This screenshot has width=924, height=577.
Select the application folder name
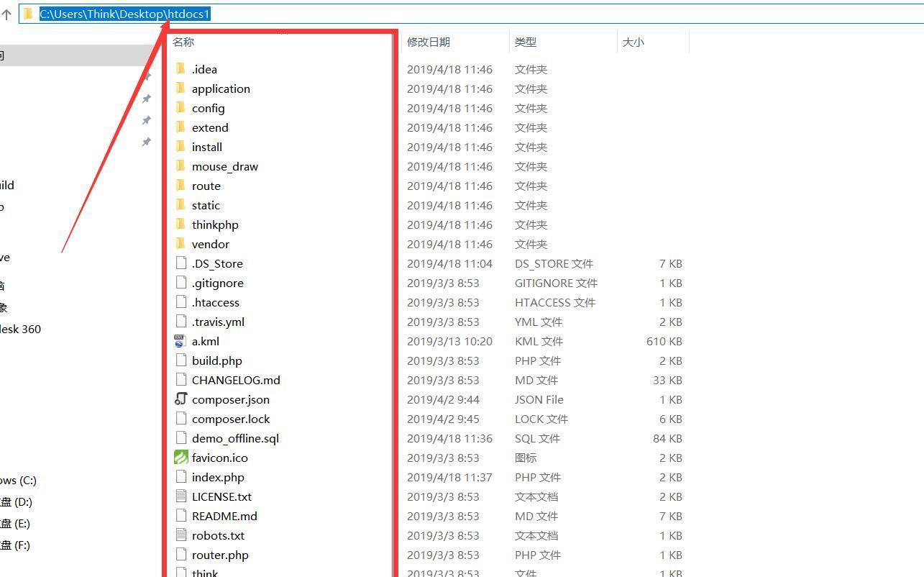[221, 88]
